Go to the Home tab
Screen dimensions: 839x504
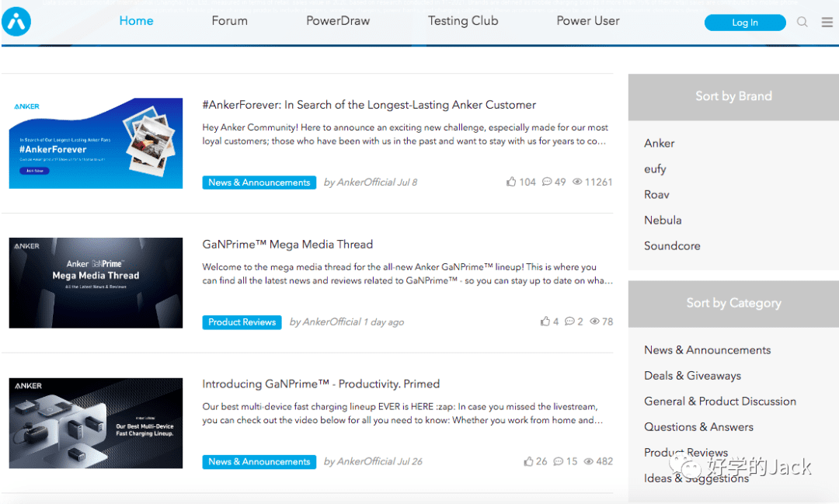tap(136, 21)
